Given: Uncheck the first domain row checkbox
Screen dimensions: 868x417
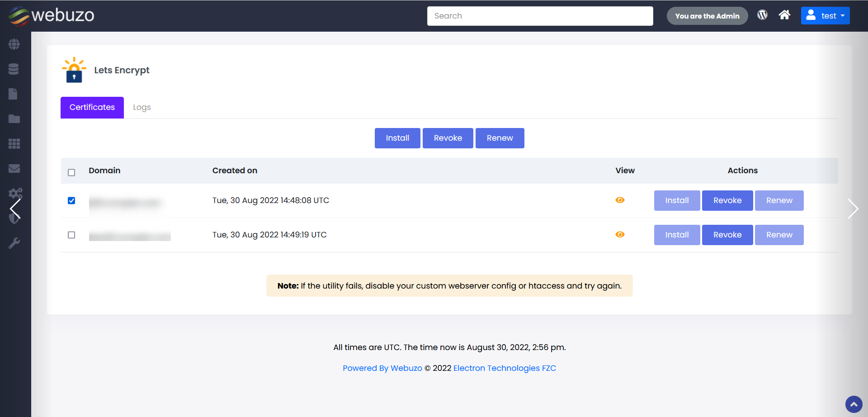Looking at the screenshot, I should pos(71,200).
